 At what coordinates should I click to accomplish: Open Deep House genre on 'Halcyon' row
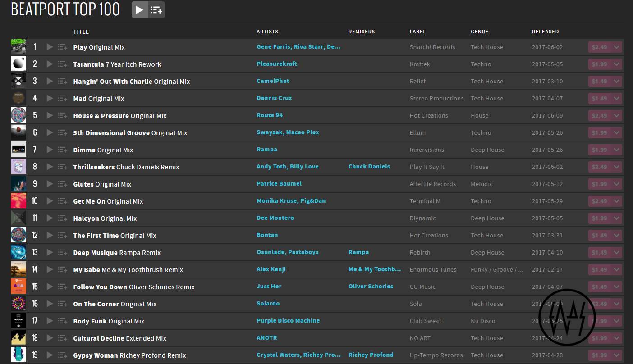(x=487, y=218)
